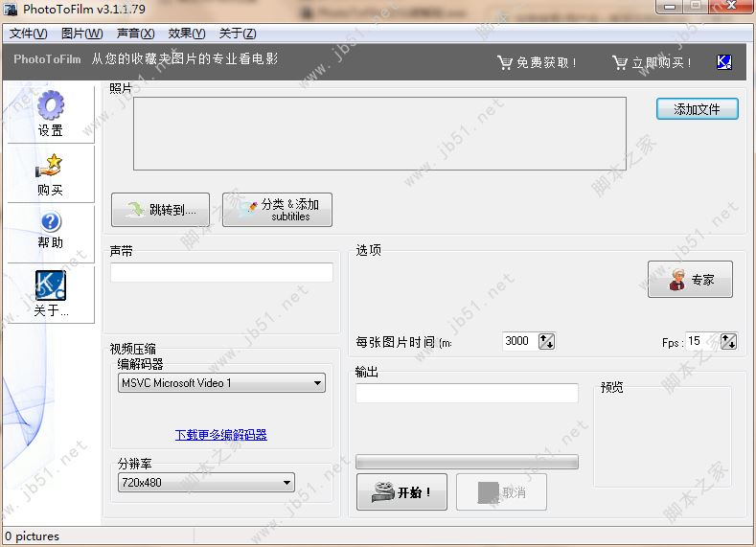This screenshot has height=547, width=756.
Task: Click the 开始! start button
Action: (x=401, y=492)
